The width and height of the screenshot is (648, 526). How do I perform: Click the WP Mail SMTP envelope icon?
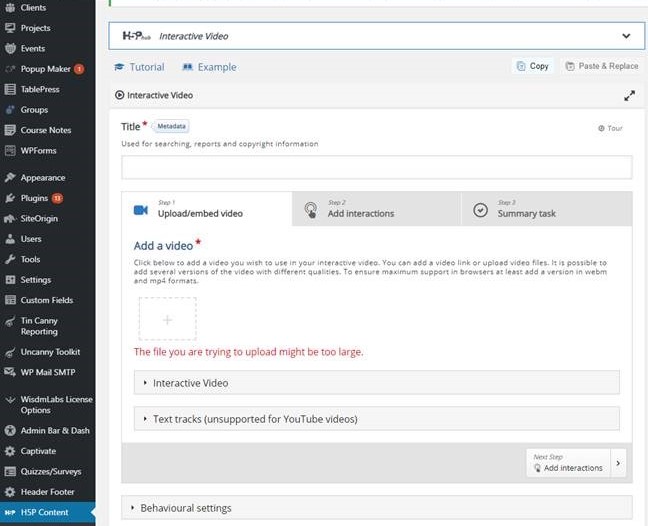10,372
